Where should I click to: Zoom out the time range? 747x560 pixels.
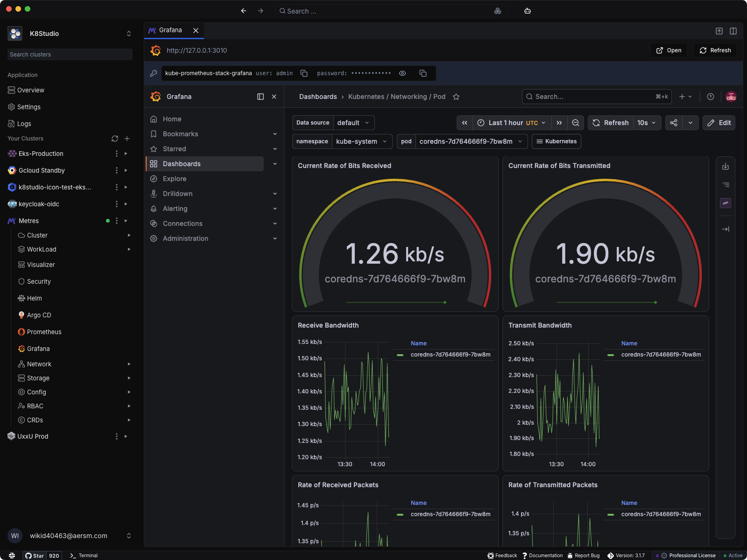tap(576, 123)
